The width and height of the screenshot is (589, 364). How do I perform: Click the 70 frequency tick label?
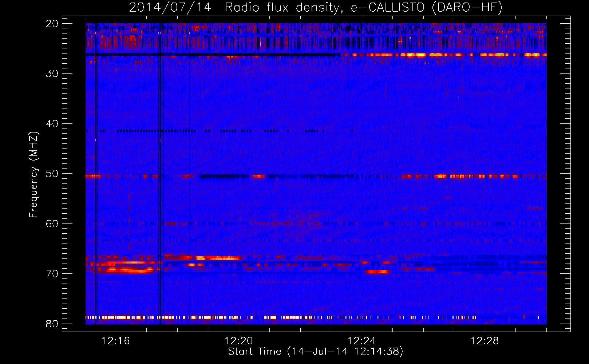[52, 274]
